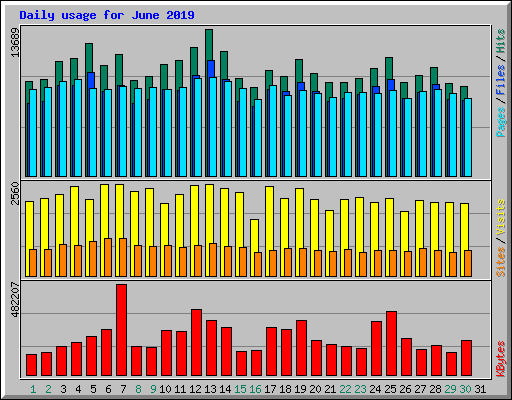The width and height of the screenshot is (512, 400).
Task: Click day 21 on the x-axis
Action: coord(330,389)
